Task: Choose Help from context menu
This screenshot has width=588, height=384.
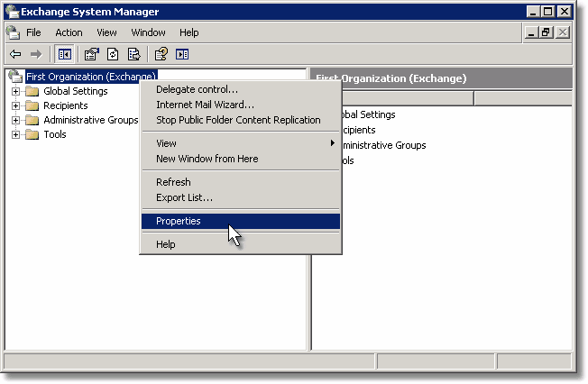Action: coord(241,244)
